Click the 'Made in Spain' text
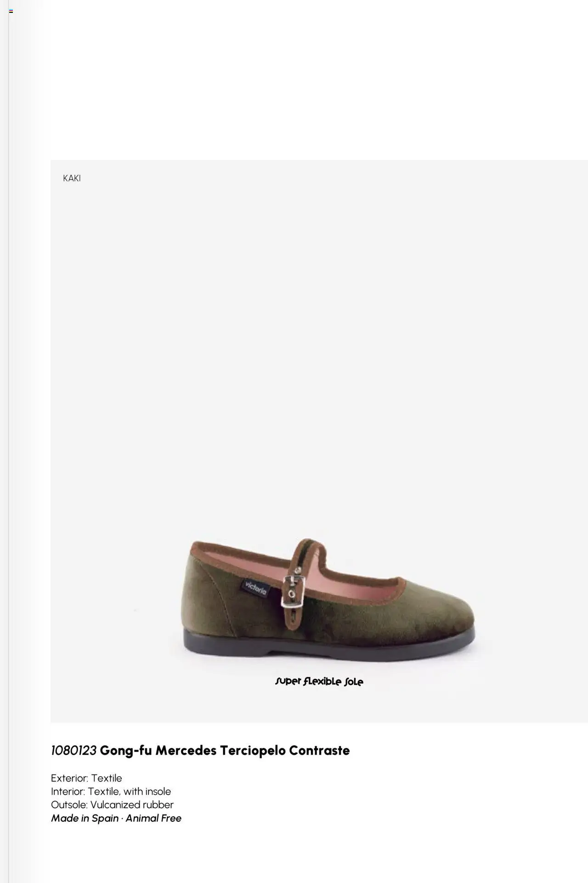The image size is (588, 883). click(85, 818)
